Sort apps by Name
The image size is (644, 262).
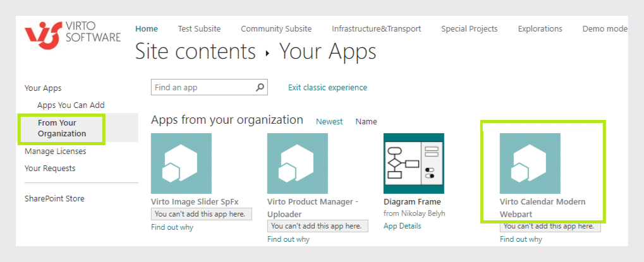click(x=367, y=121)
